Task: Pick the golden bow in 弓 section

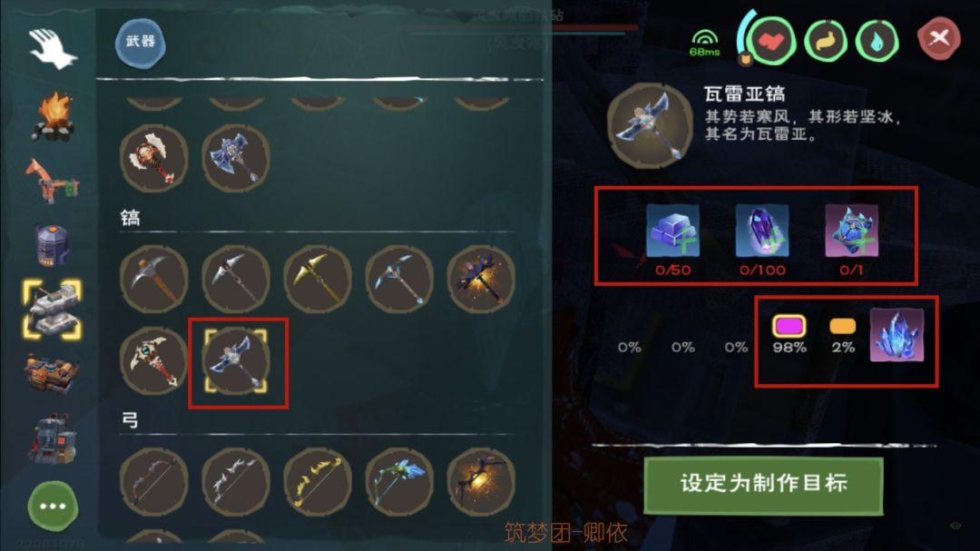Action: pyautogui.click(x=318, y=482)
